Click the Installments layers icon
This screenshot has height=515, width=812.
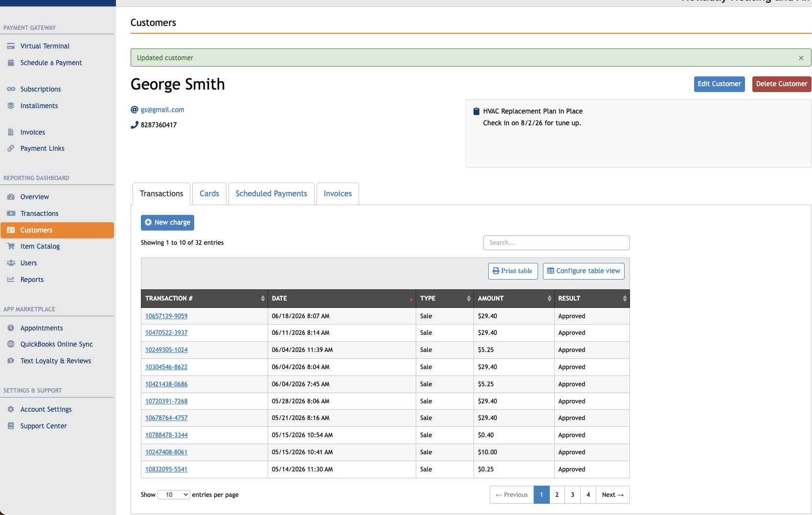pos(11,106)
